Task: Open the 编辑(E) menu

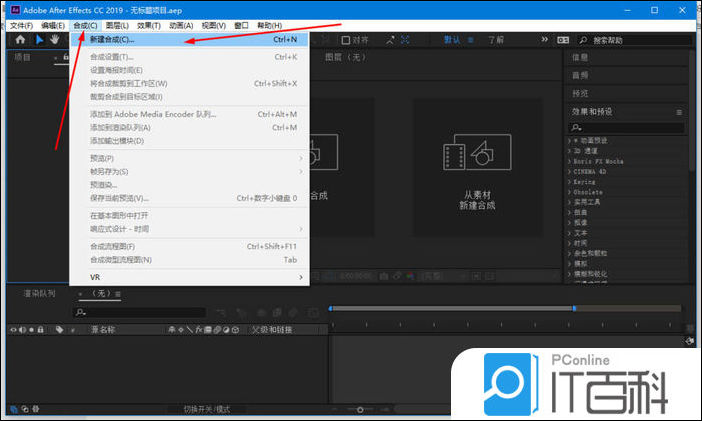Action: [53, 26]
